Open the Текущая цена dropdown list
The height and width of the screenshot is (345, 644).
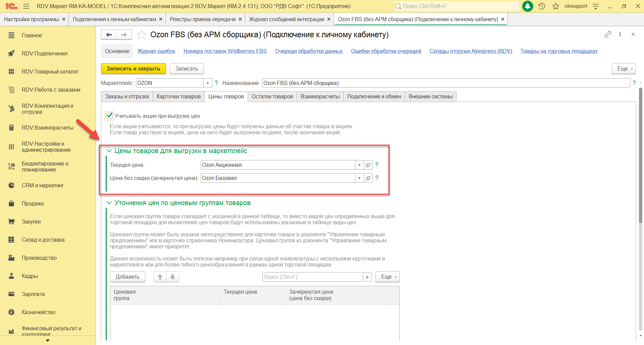tap(359, 165)
